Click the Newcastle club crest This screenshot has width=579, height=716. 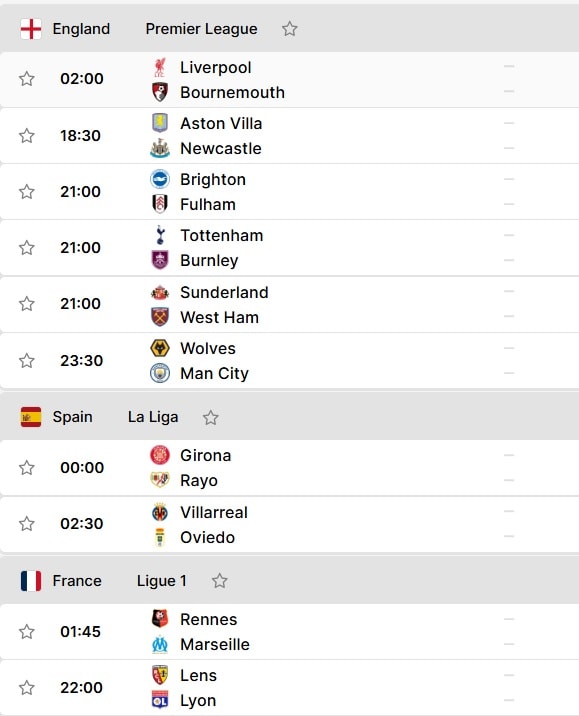(x=160, y=148)
